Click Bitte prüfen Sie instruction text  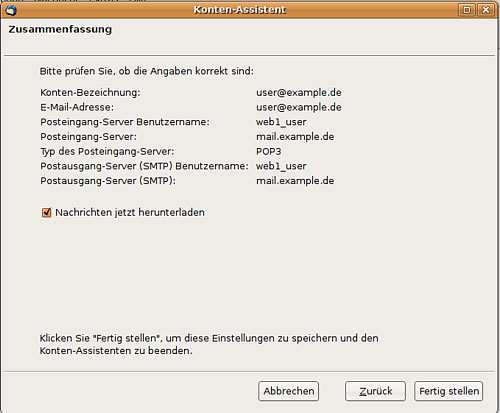pos(147,71)
